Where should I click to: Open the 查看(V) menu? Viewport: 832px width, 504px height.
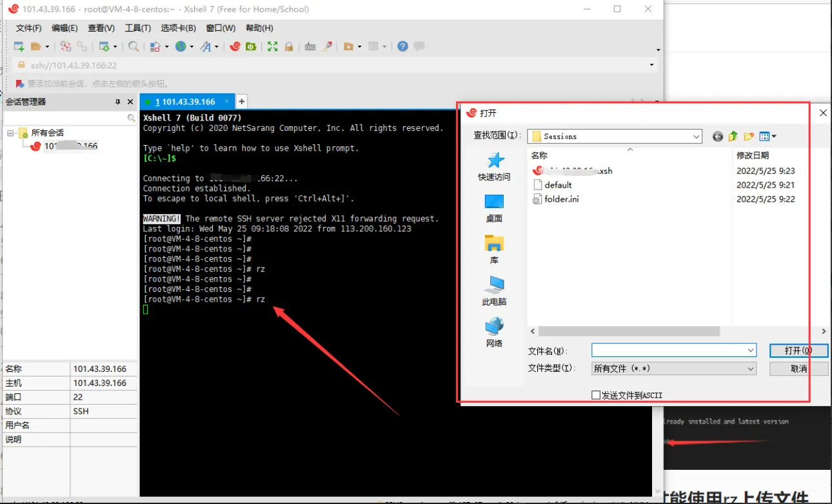point(101,28)
